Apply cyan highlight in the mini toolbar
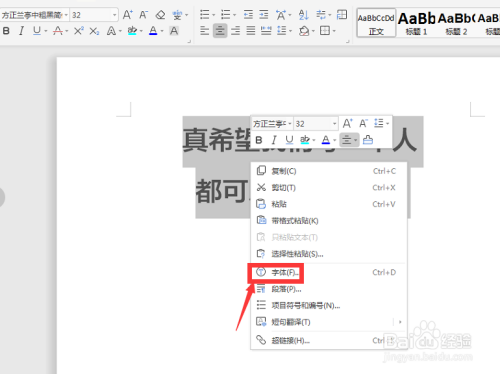 click(x=305, y=140)
